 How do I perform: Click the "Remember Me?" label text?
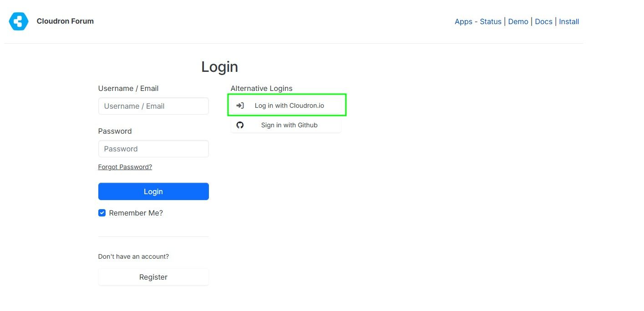pos(136,213)
